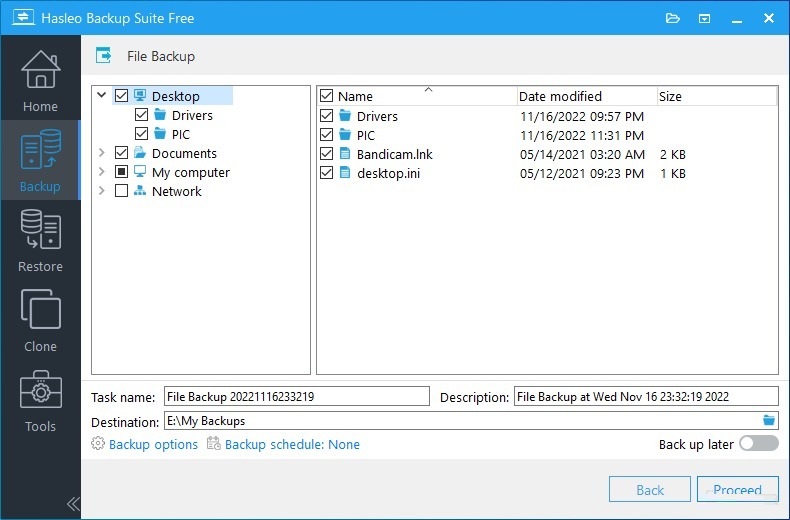Expand the My computer tree node
Viewport: 790px width, 520px height.
tap(102, 172)
